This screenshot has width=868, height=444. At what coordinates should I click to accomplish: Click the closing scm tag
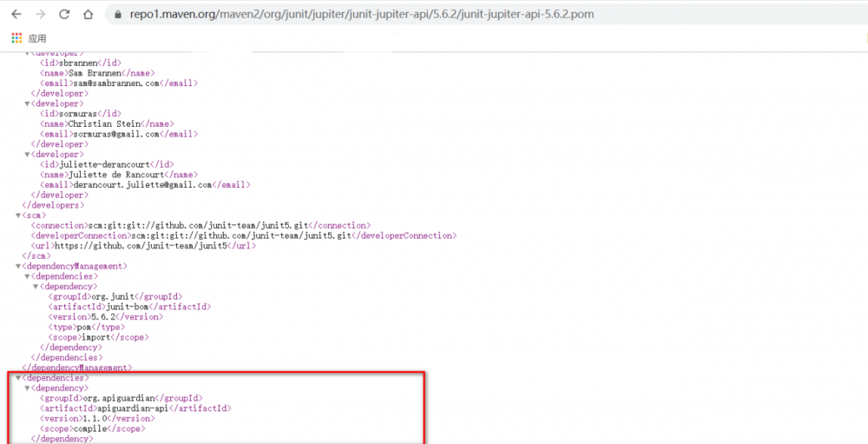point(36,256)
